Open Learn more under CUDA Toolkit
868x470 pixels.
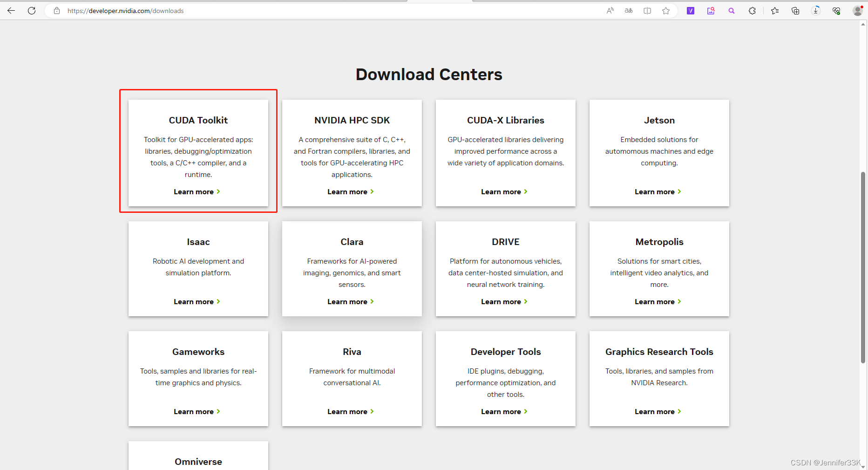(197, 192)
